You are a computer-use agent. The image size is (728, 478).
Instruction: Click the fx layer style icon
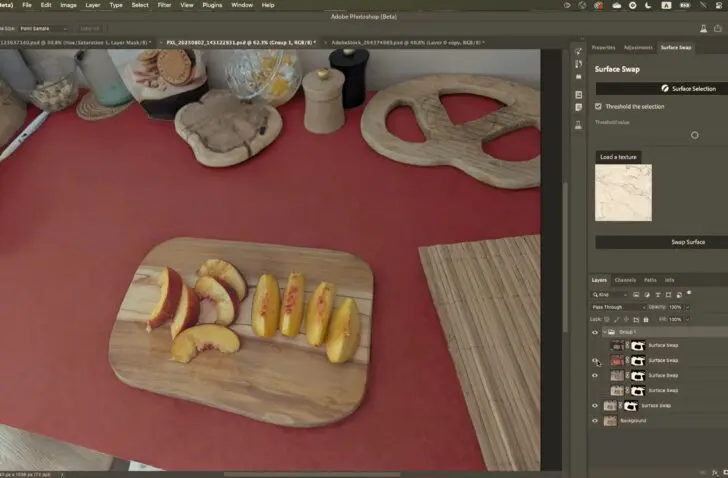tap(715, 473)
